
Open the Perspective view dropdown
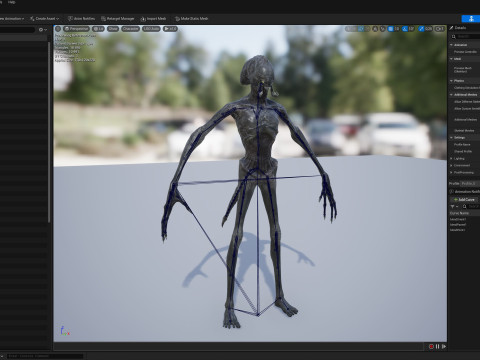pos(76,29)
